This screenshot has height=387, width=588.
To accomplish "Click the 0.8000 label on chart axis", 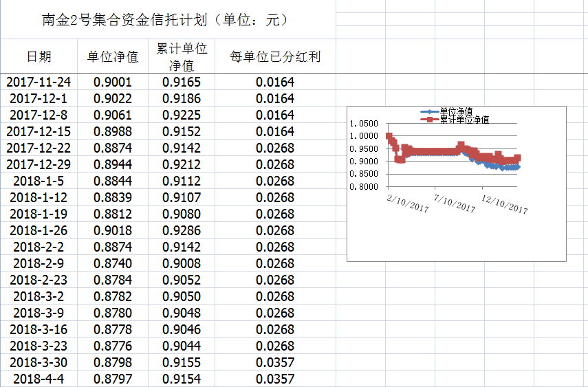I will [363, 186].
